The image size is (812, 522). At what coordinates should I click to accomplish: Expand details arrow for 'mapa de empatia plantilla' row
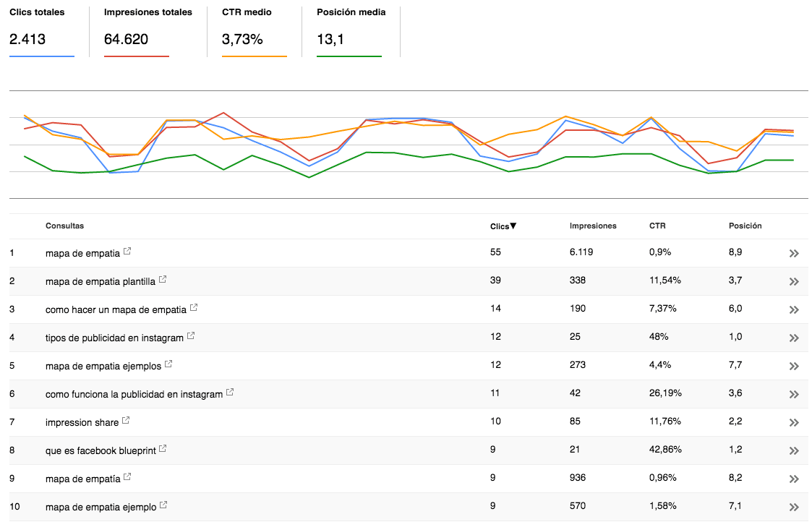pyautogui.click(x=794, y=281)
